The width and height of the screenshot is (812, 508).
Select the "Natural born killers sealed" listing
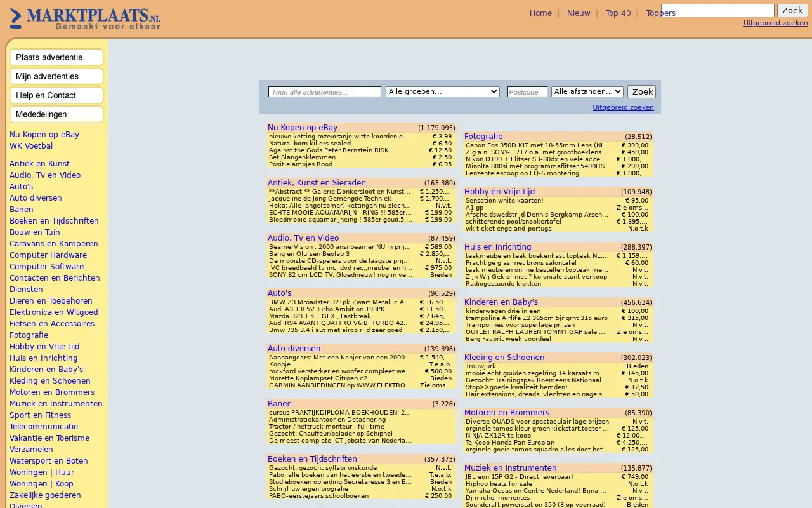click(310, 144)
